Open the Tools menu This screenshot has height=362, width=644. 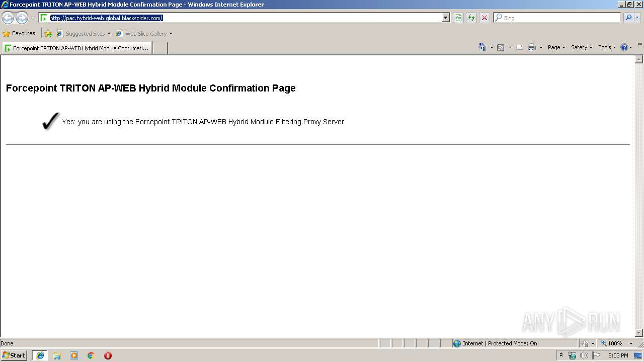click(607, 47)
